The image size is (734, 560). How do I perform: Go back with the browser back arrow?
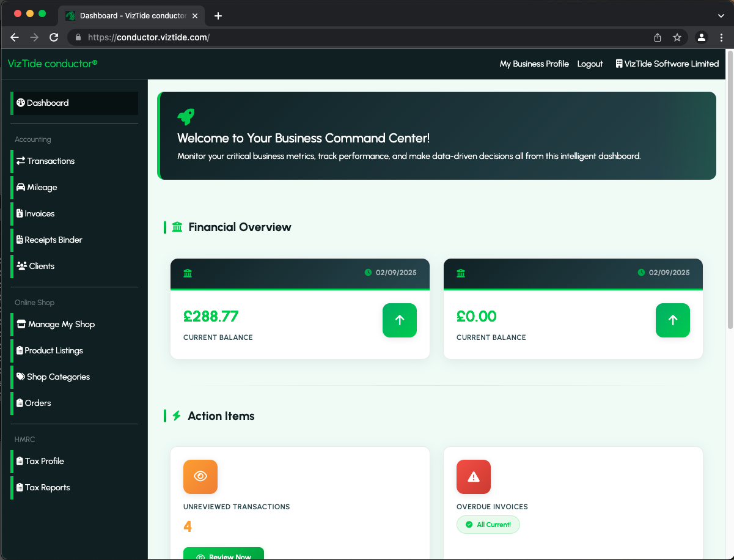[15, 37]
